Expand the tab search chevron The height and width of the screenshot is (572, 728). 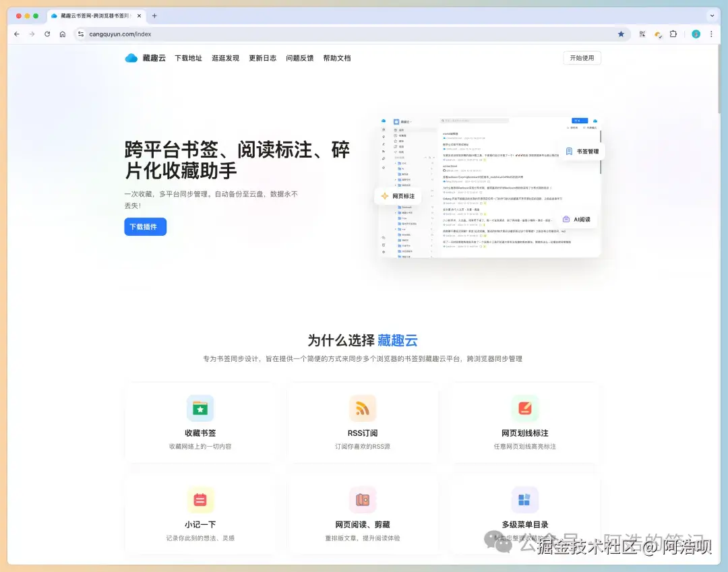712,15
